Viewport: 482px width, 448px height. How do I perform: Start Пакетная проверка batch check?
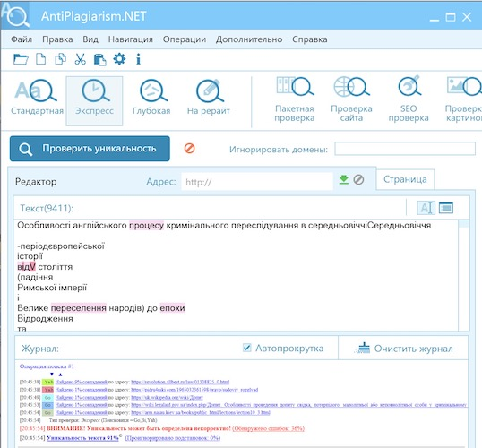pyautogui.click(x=295, y=99)
